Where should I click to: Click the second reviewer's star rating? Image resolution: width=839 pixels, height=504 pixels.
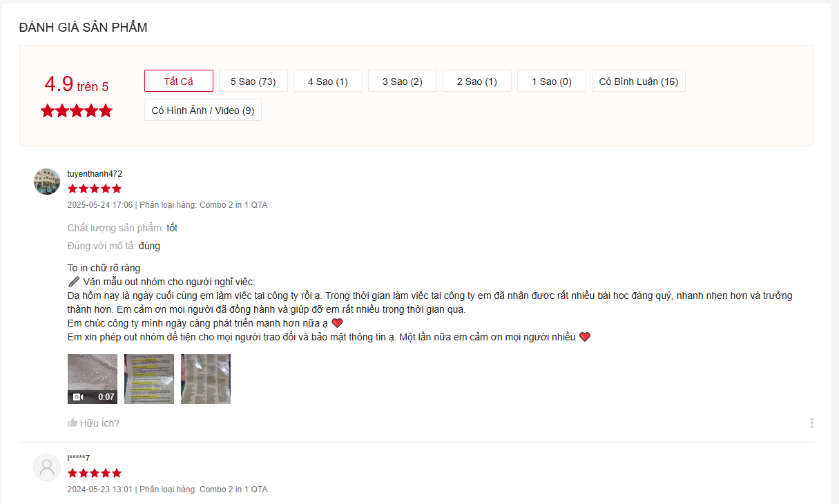(95, 473)
